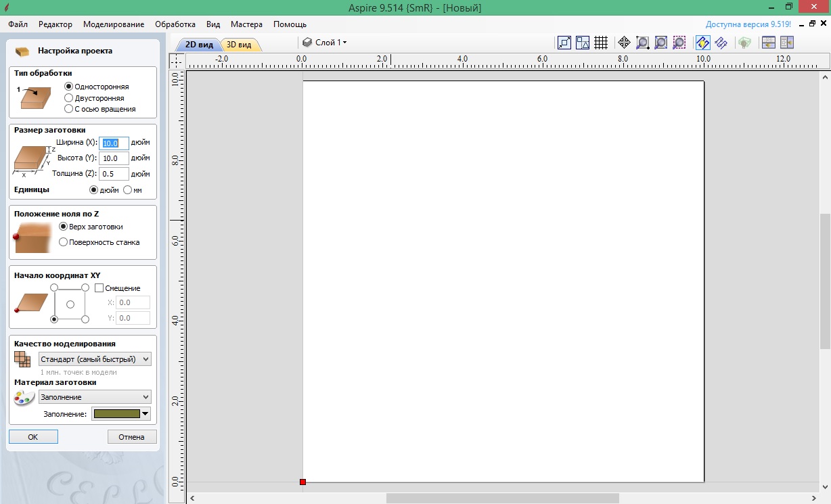Click the tile windows vertically icon
The height and width of the screenshot is (504, 831).
[786, 43]
